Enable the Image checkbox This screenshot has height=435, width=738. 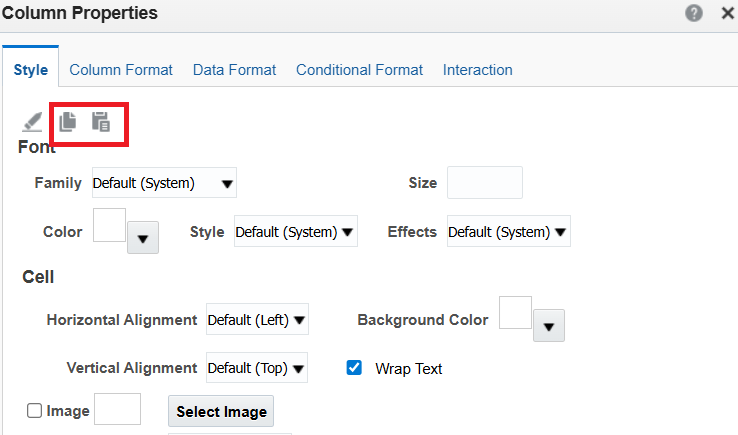point(34,411)
